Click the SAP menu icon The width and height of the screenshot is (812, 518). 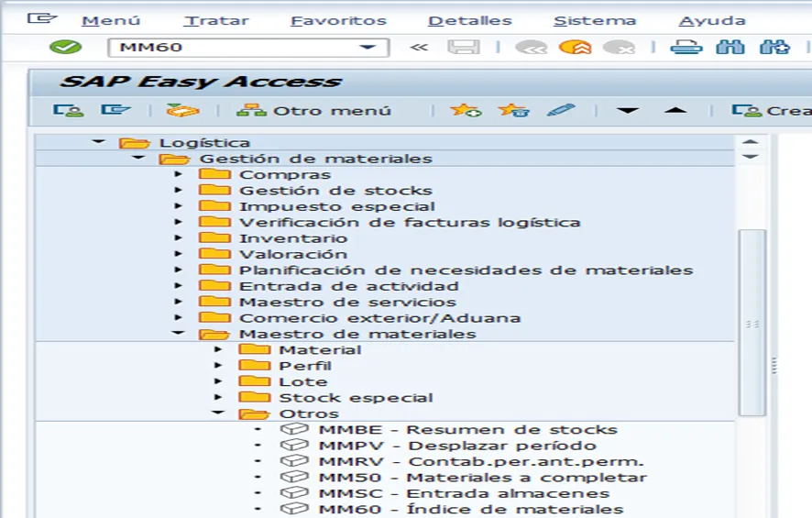point(115,110)
